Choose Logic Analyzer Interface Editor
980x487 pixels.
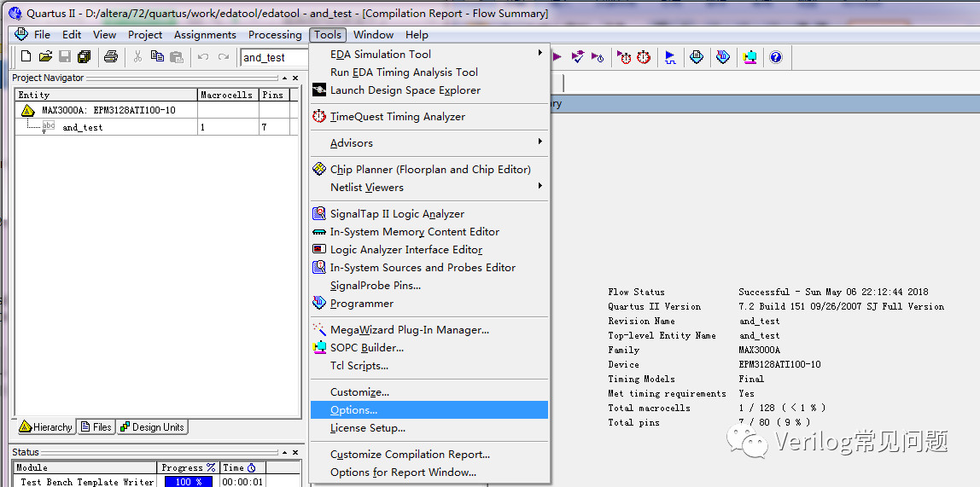pyautogui.click(x=429, y=250)
